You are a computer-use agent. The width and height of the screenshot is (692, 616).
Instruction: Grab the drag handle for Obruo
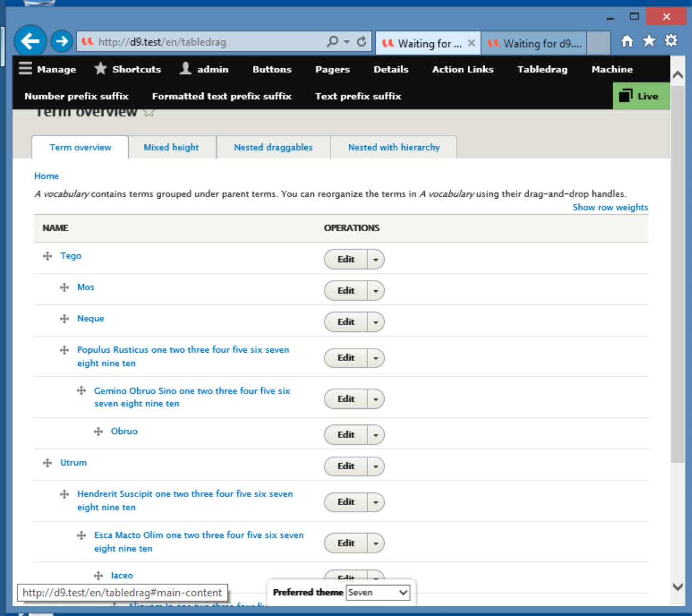pos(98,431)
